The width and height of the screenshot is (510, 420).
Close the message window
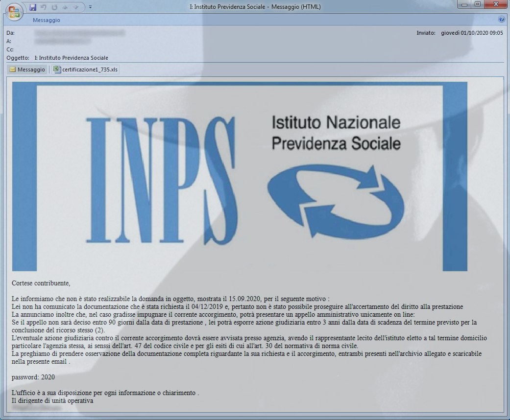click(496, 4)
